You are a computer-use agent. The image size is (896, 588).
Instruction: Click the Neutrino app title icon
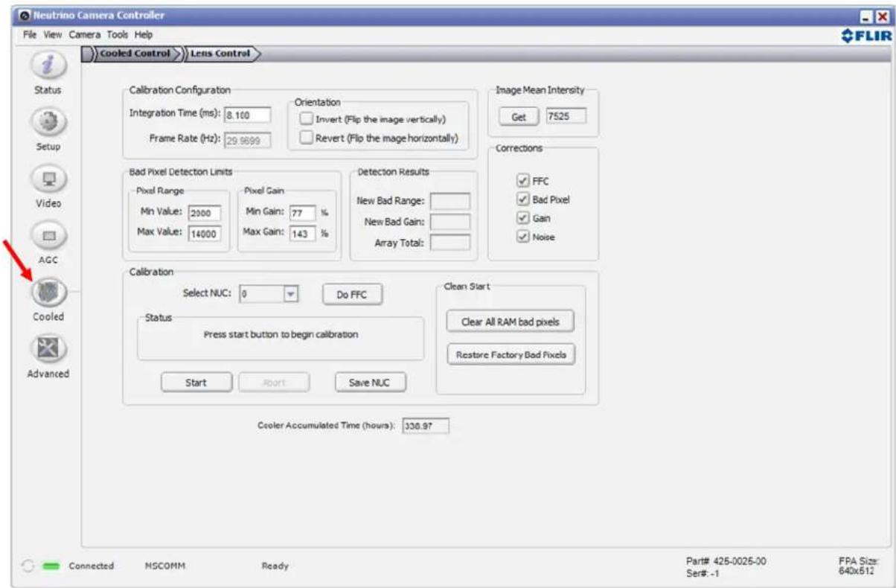[x=25, y=15]
